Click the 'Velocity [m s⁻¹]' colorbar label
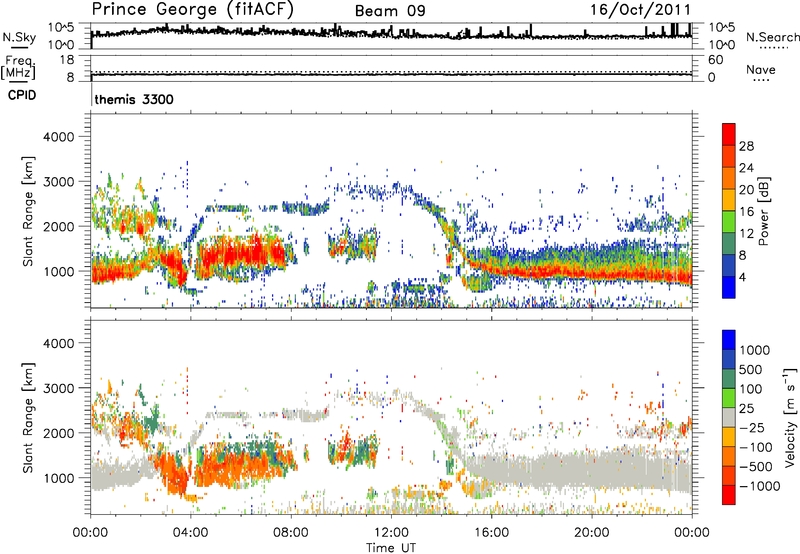The height and width of the screenshot is (554, 800). point(790,417)
